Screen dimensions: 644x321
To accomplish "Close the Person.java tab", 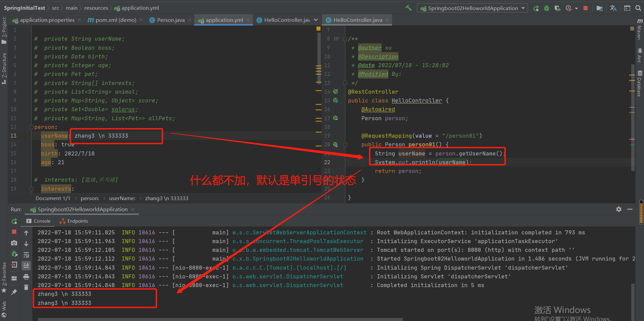I will click(190, 20).
